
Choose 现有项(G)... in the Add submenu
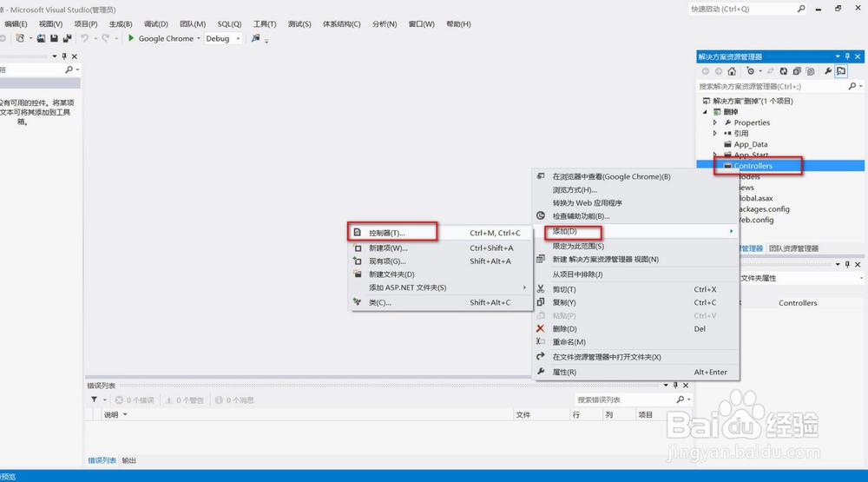click(x=441, y=261)
